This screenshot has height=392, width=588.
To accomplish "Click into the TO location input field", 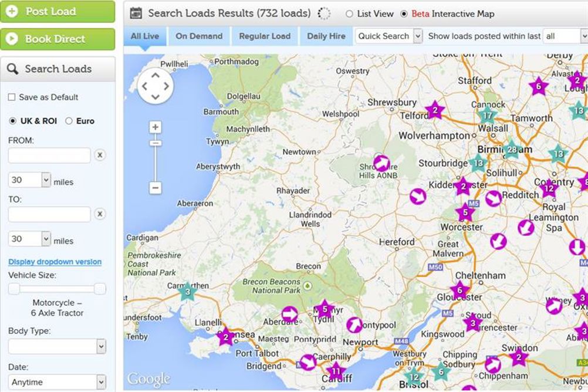I will click(49, 214).
